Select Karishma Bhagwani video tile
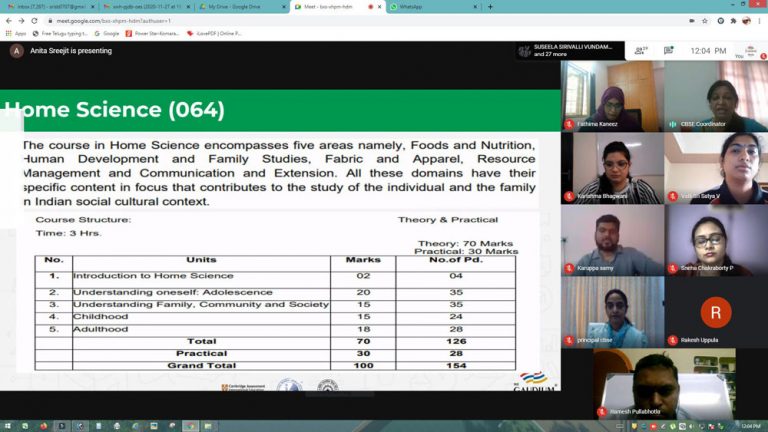The width and height of the screenshot is (768, 432). [612, 168]
